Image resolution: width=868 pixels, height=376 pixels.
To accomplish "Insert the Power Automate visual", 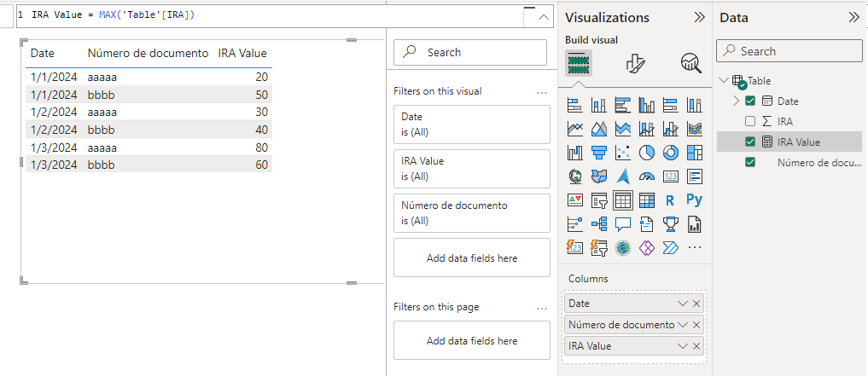I will click(670, 247).
